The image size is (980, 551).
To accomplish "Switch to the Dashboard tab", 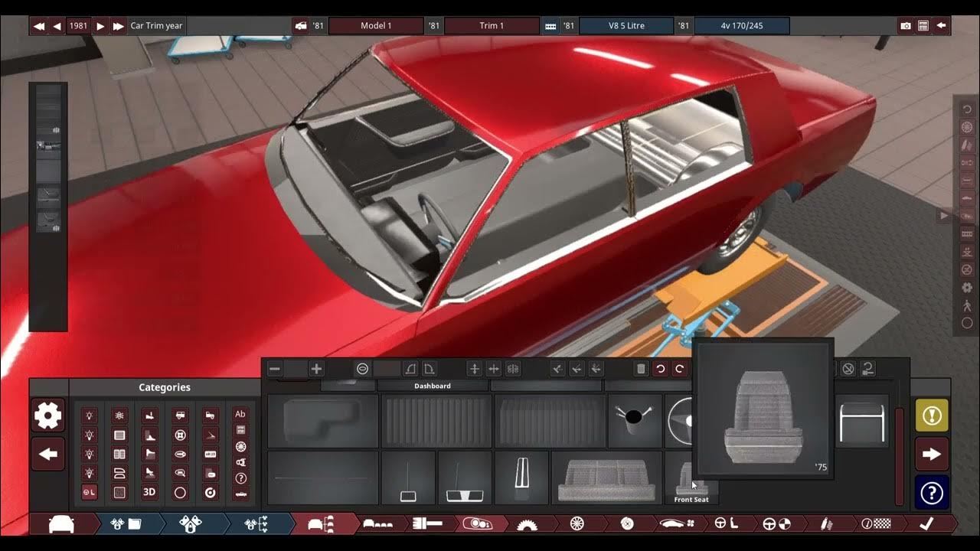I will 433,386.
